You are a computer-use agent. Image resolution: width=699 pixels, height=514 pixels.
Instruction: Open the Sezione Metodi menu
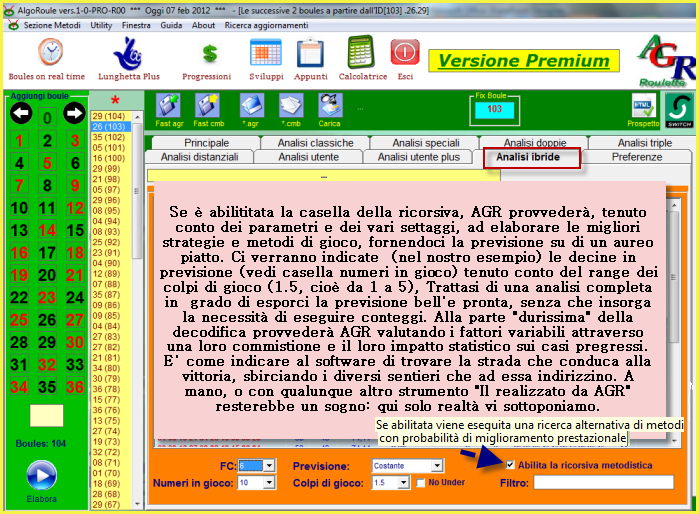(x=52, y=25)
